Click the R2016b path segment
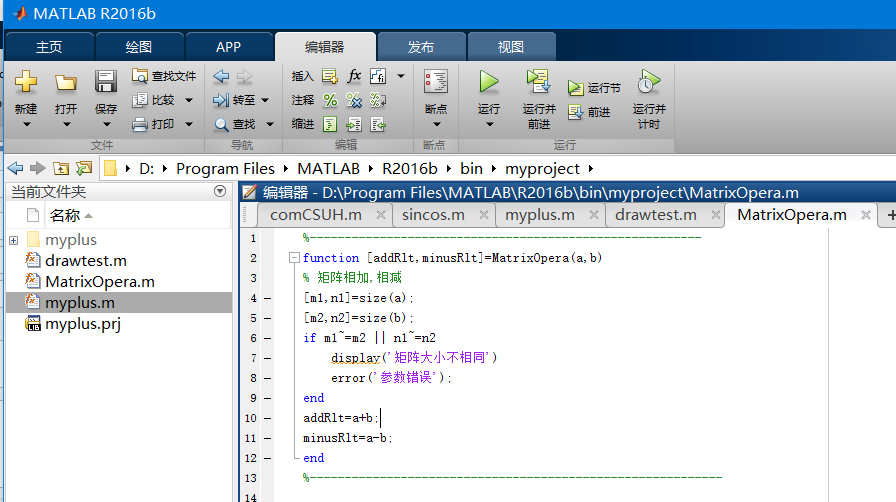 coord(410,169)
